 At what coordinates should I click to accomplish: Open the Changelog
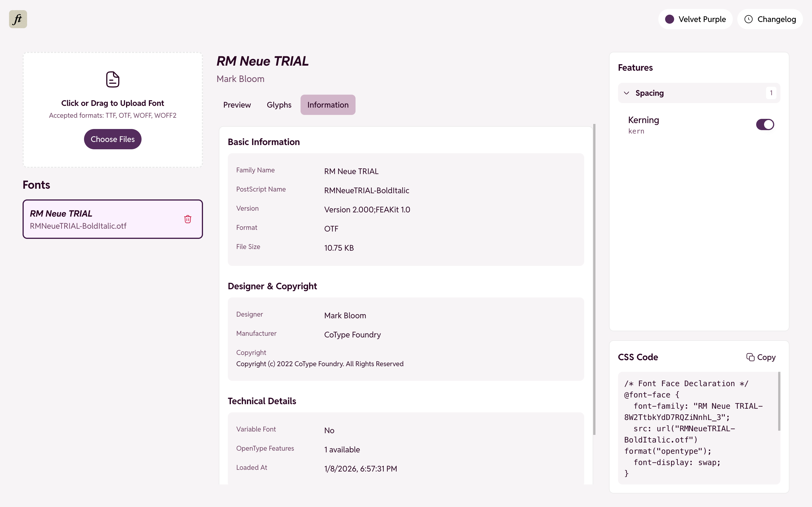click(770, 19)
